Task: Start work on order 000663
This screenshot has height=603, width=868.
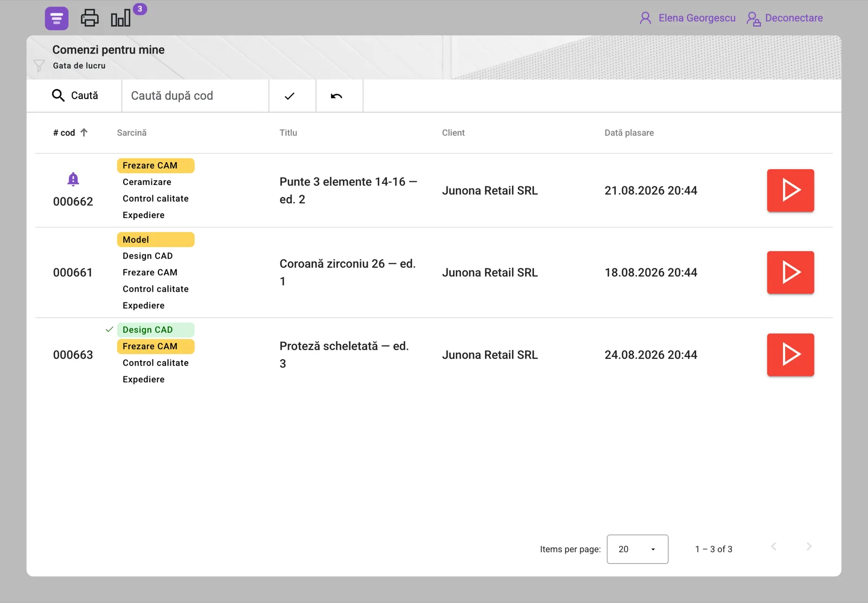Action: [790, 355]
